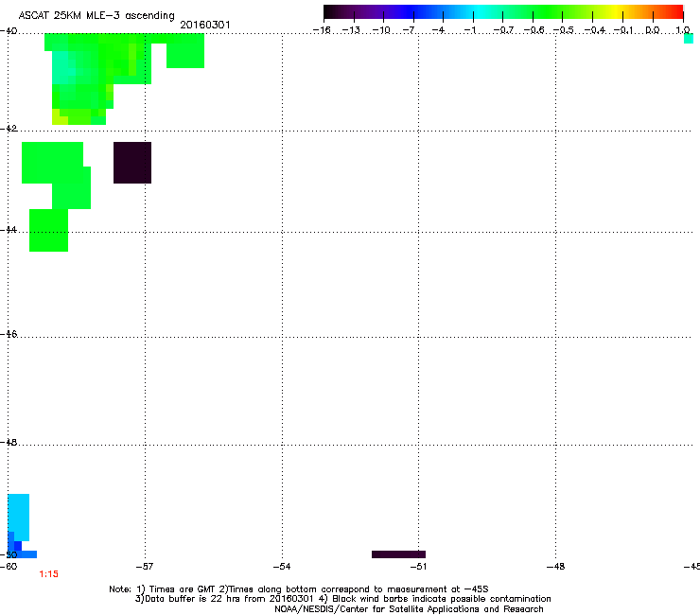This screenshot has width=700, height=615.
Task: Click the "-16" colorbar tick label
Action: pos(322,30)
